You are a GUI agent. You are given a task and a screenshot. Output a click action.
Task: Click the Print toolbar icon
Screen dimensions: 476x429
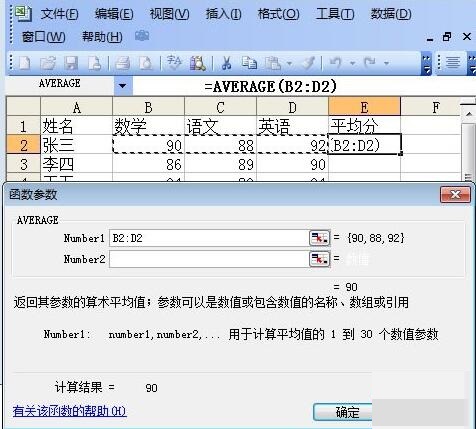tap(122, 63)
